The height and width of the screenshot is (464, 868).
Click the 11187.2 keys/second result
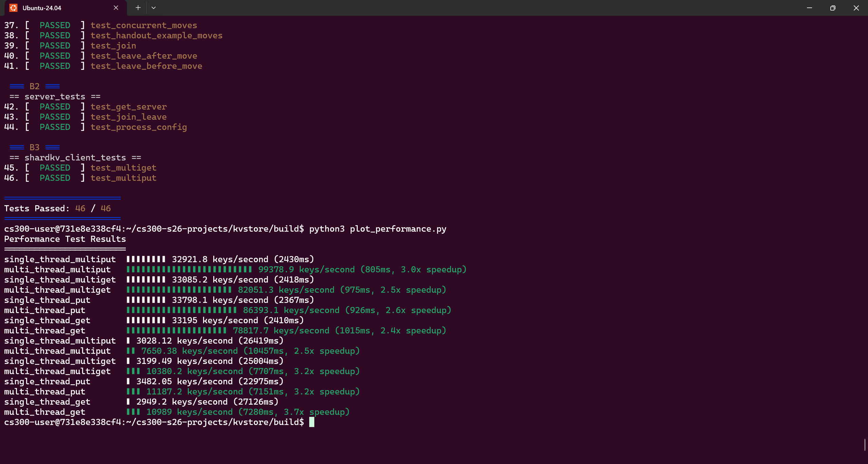pos(195,392)
